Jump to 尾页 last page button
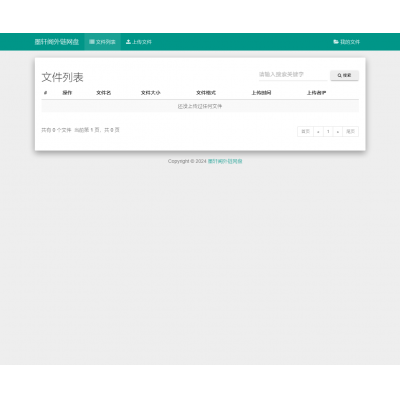This screenshot has height=400, width=400. click(x=350, y=132)
